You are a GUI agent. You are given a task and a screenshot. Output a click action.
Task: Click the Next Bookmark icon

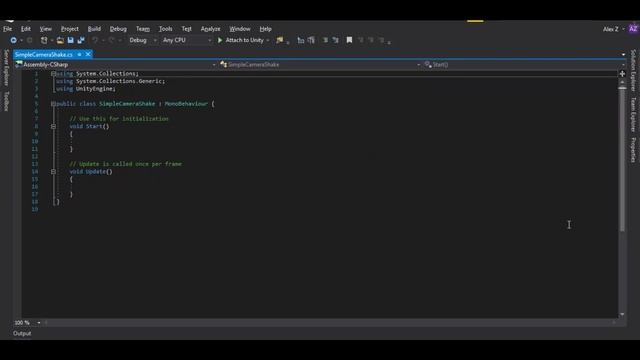(x=371, y=40)
